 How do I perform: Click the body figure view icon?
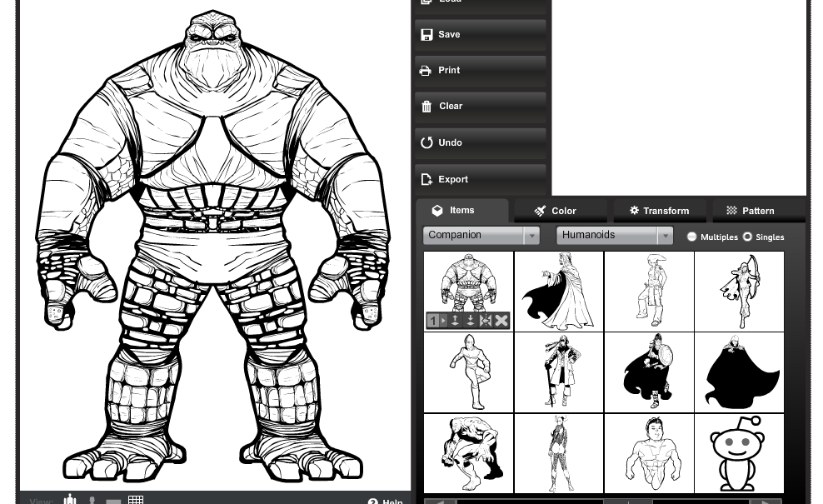70,500
